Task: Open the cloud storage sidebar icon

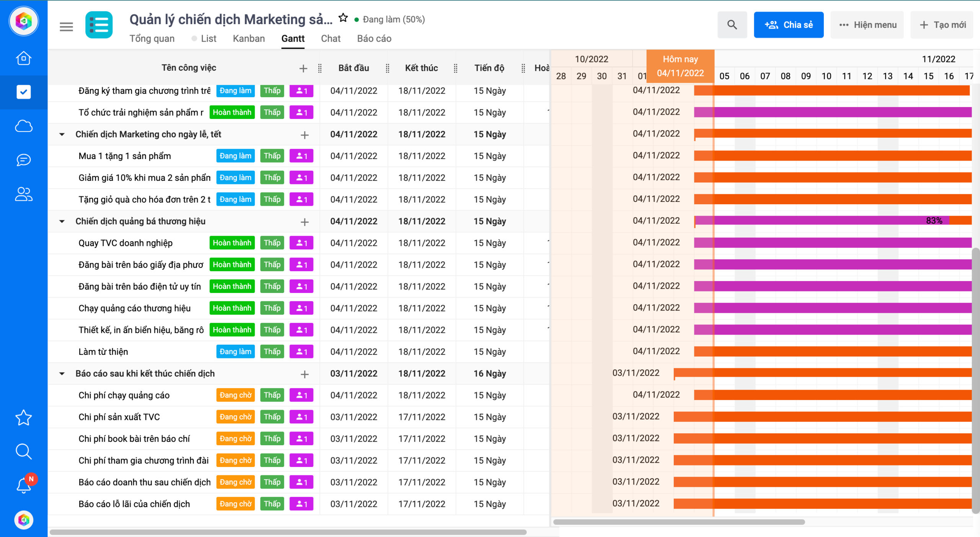Action: (24, 126)
